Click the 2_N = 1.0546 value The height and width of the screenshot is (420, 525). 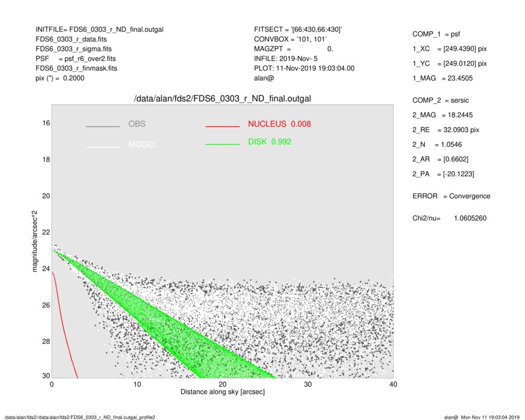click(x=437, y=145)
